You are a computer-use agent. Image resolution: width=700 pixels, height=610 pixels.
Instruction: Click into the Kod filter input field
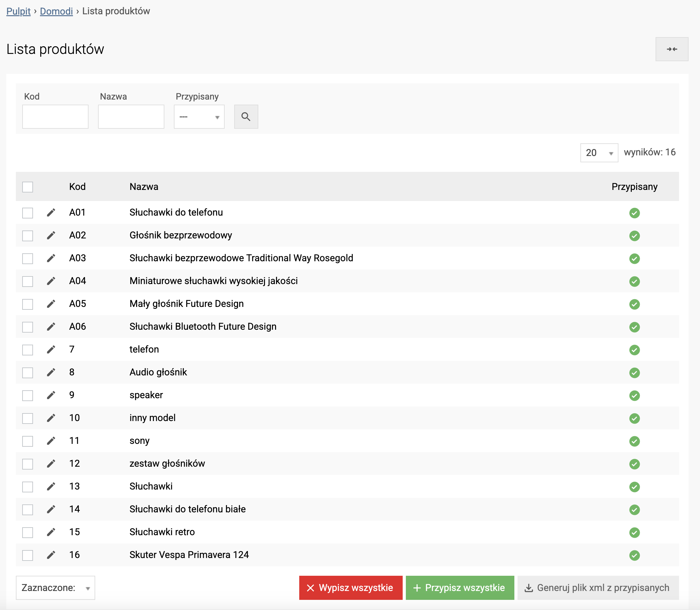tap(55, 117)
